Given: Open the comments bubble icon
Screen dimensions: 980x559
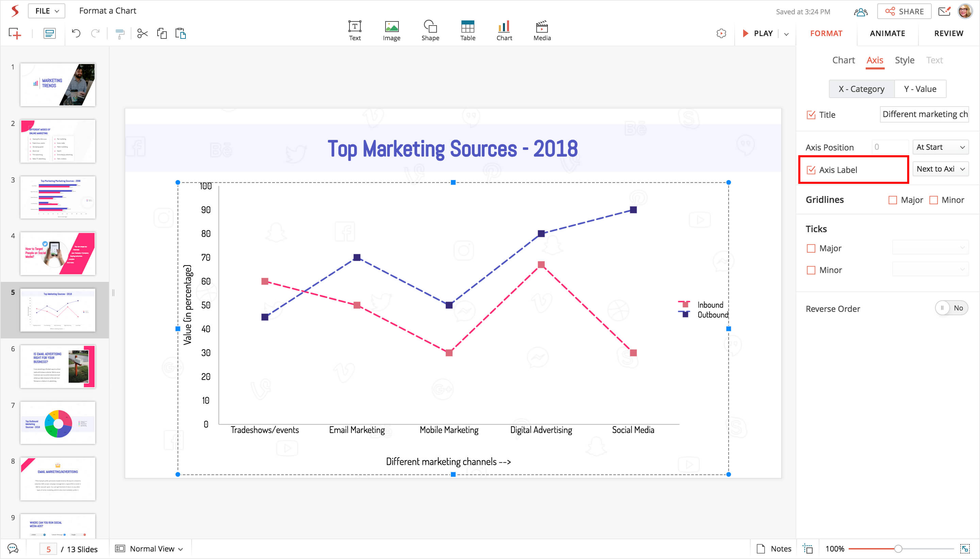Looking at the screenshot, I should click(x=13, y=549).
